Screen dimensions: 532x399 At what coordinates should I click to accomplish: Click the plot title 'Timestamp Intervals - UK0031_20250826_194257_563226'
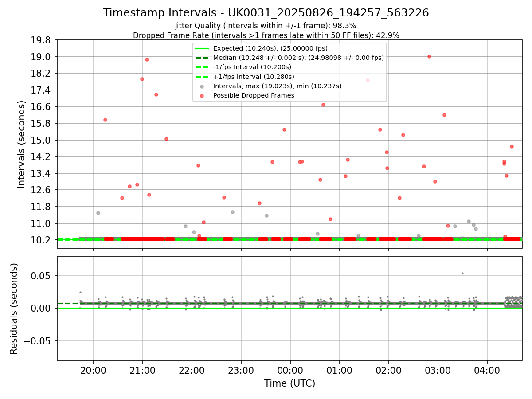(266, 13)
